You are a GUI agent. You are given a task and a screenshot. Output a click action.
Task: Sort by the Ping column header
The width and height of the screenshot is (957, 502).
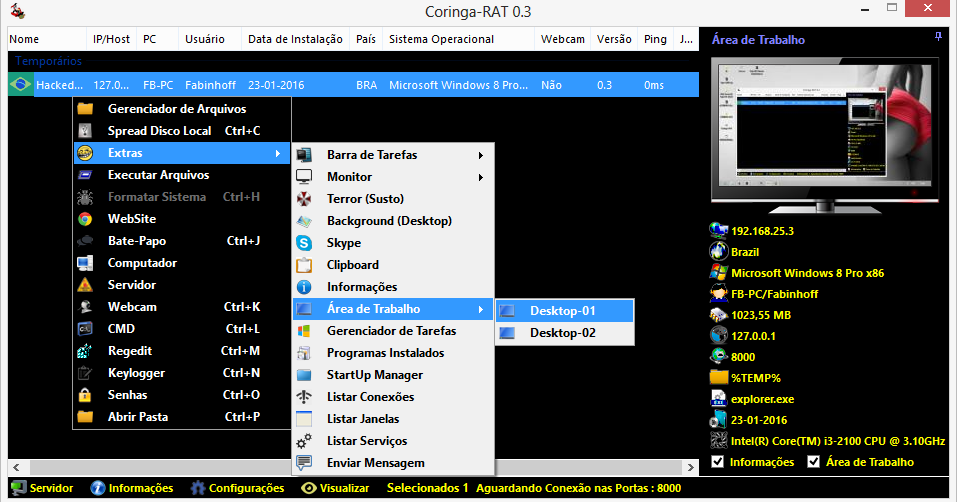point(655,39)
